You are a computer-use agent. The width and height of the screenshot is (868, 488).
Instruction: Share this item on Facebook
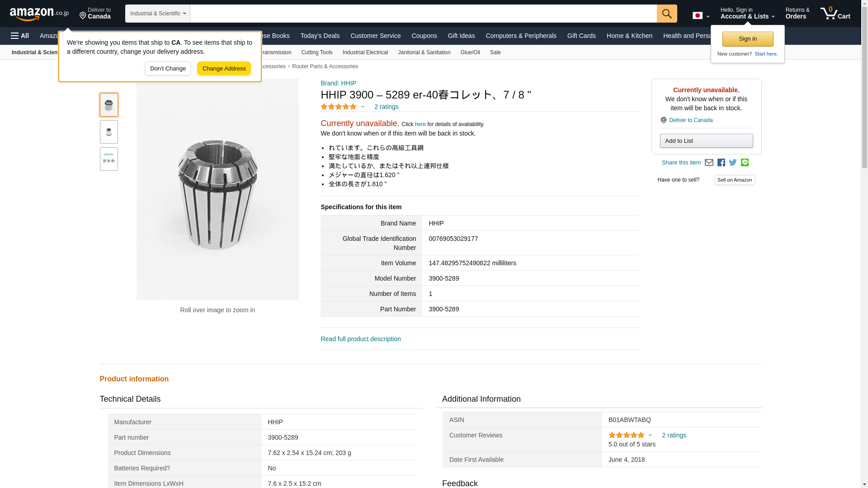721,163
